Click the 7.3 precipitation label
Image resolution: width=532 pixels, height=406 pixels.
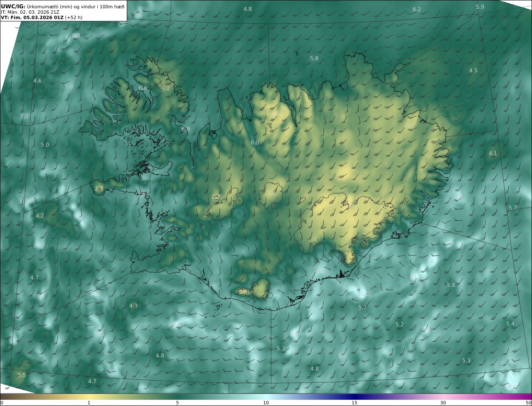(24, 116)
